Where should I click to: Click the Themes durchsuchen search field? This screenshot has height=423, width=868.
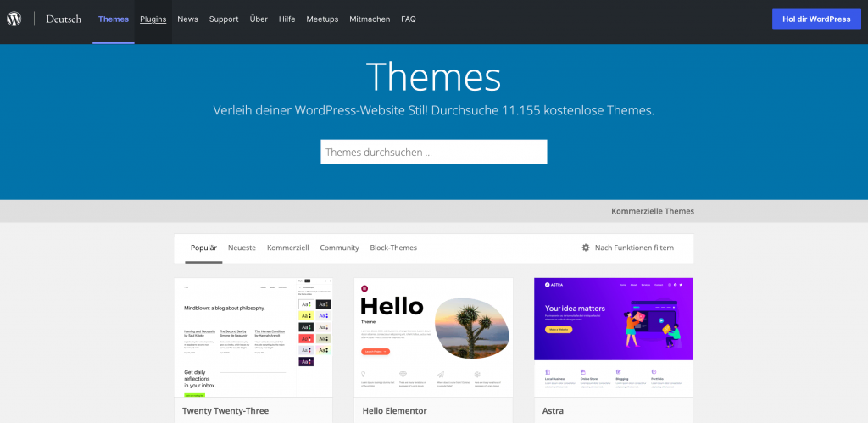[433, 152]
